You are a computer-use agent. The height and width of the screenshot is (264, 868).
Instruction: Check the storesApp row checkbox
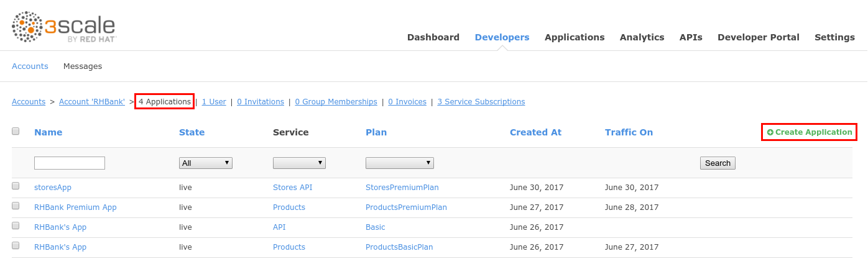tap(16, 186)
